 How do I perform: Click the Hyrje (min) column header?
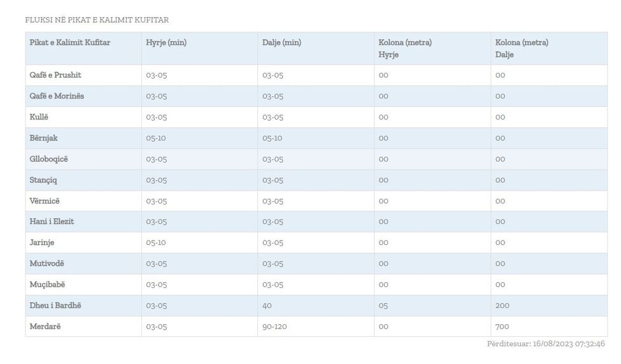coord(166,43)
